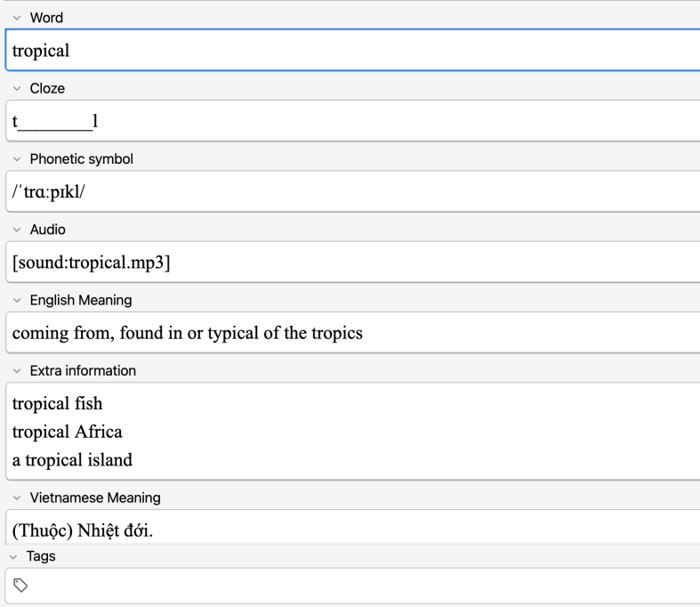The height and width of the screenshot is (607, 700).
Task: Place cursor on the 'tropical Africa' line
Action: 67,433
